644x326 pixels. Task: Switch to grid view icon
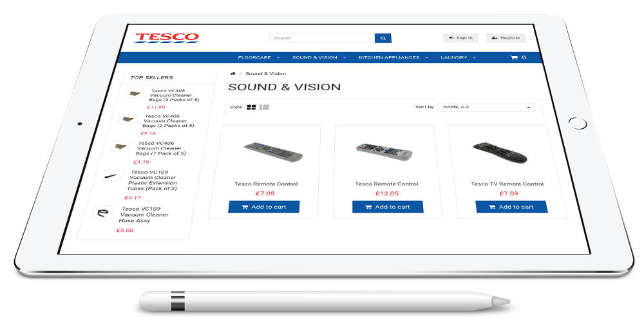(x=251, y=107)
